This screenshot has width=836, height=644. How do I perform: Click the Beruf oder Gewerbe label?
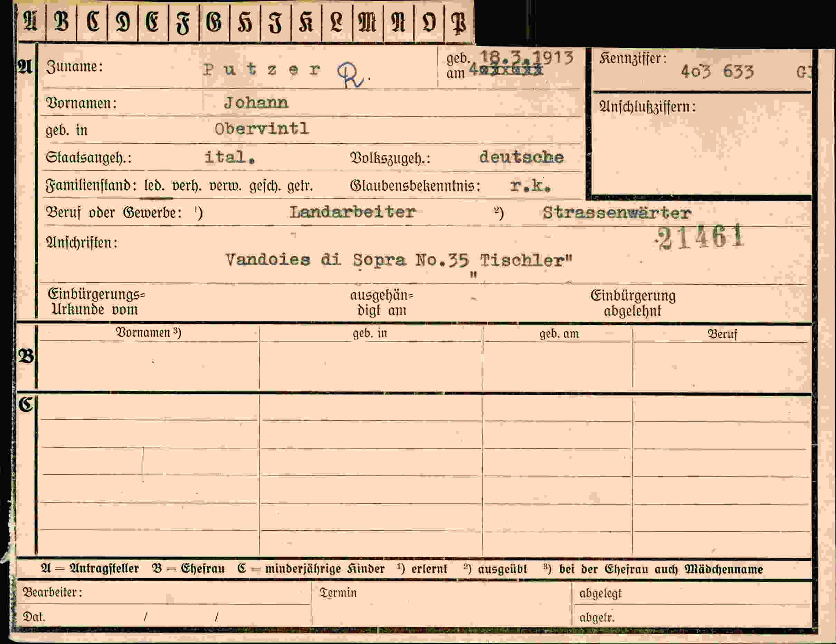click(x=114, y=212)
